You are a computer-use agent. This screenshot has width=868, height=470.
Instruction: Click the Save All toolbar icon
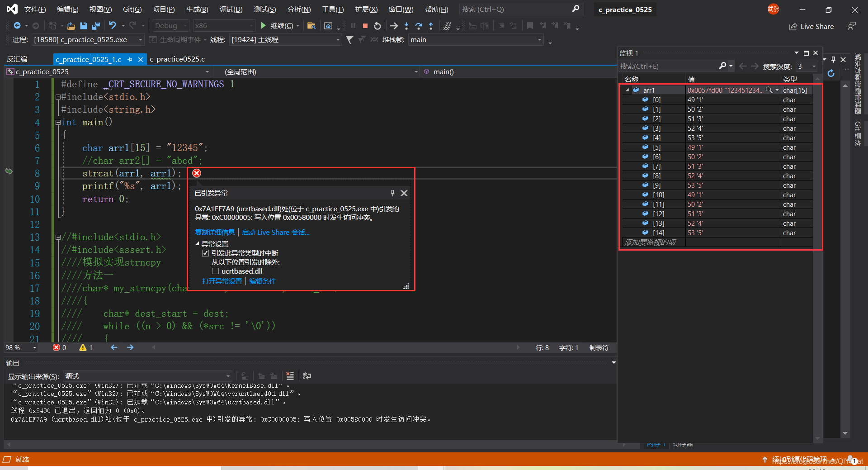tap(96, 26)
